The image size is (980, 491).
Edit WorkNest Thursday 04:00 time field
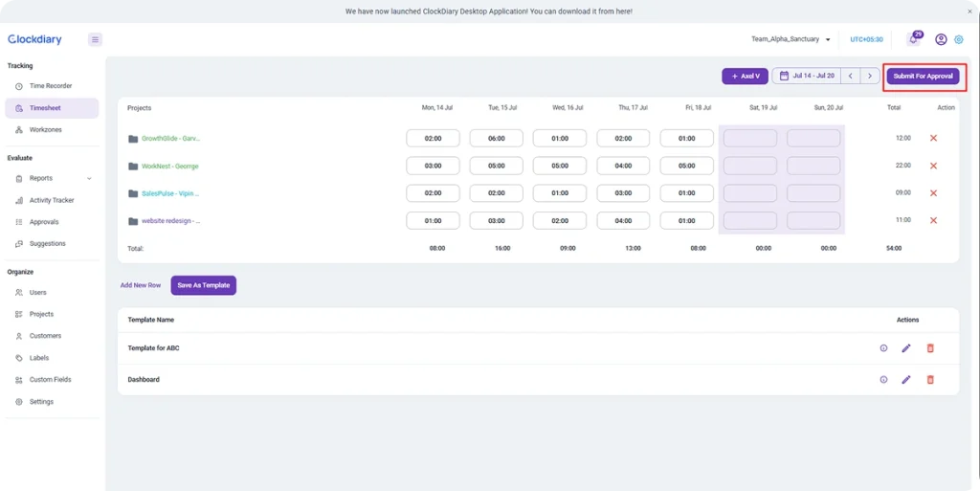623,166
